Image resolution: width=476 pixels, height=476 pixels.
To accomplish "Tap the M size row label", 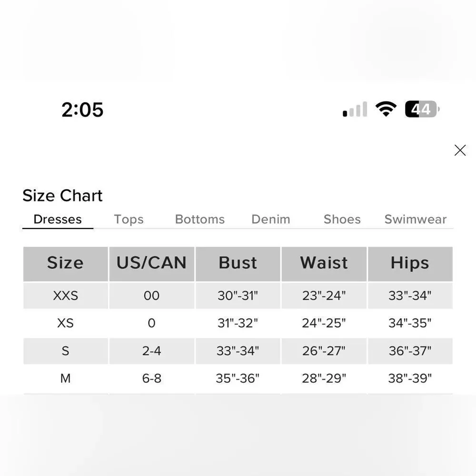I will click(65, 378).
